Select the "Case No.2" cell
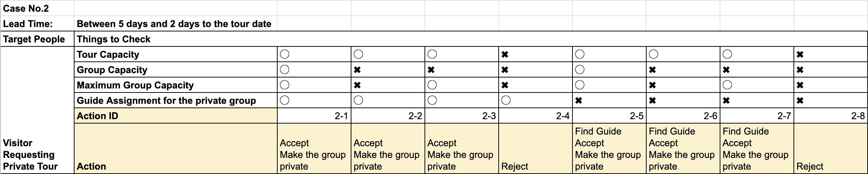Screen dimensions: 868x174 click(37, 8)
